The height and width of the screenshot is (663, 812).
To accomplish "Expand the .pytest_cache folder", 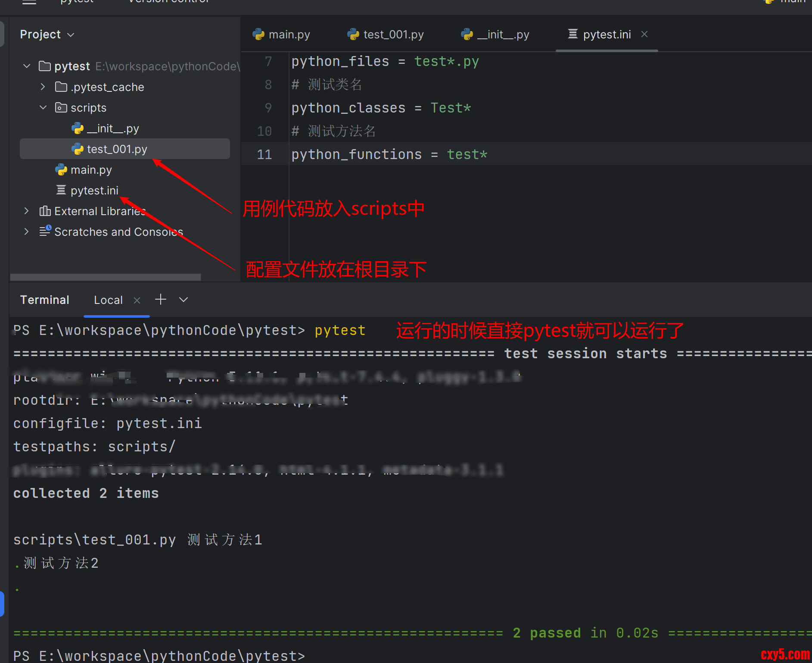I will 43,87.
